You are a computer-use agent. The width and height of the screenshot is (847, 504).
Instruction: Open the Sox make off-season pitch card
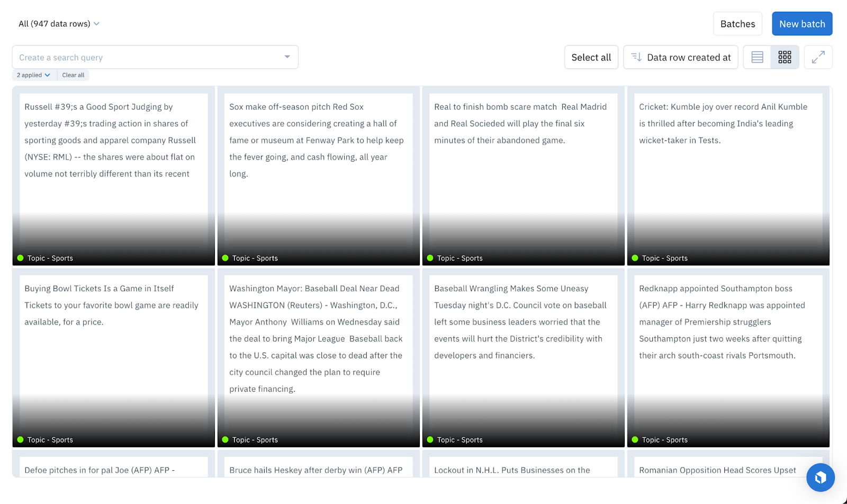(319, 176)
